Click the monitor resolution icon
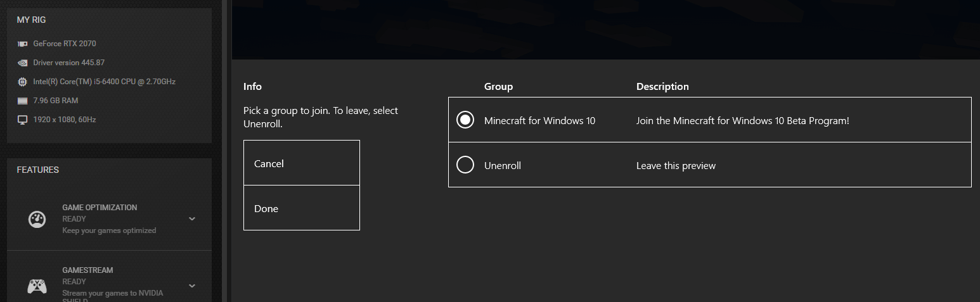Viewport: 980px width, 302px height. click(x=22, y=120)
